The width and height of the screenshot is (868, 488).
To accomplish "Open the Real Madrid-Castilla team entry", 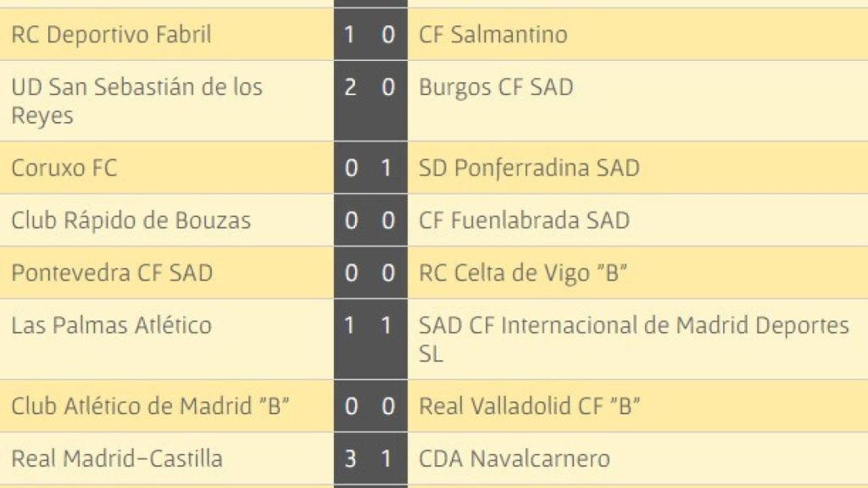I will click(x=117, y=458).
